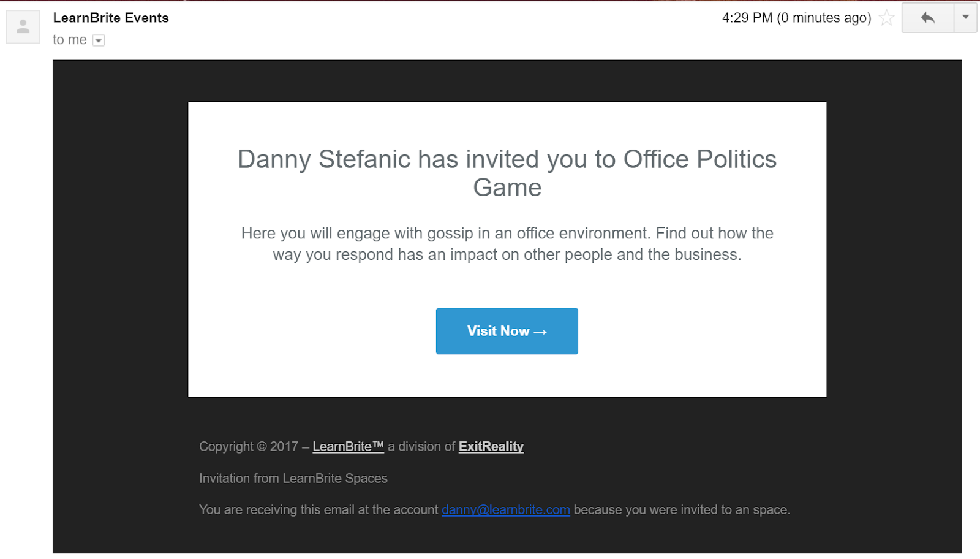Click "a division of" footer text

(x=421, y=447)
